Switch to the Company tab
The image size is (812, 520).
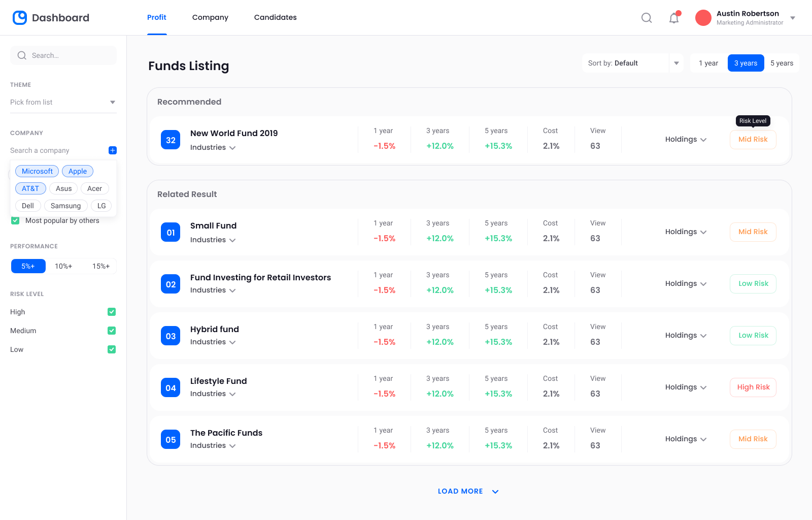point(210,17)
